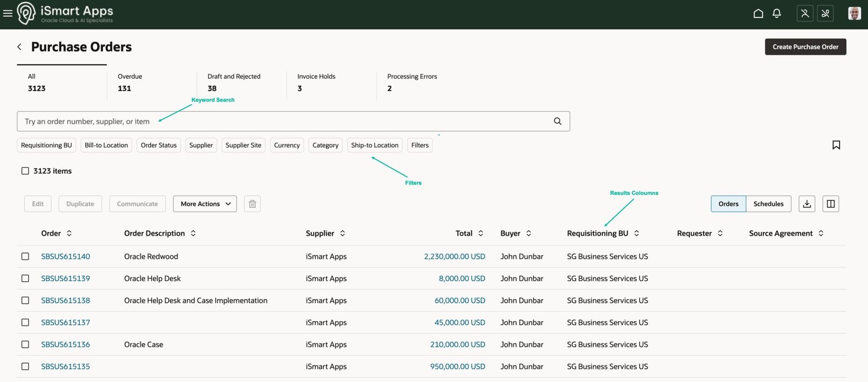Sort by Source Agreement column
The image size is (868, 382).
[x=821, y=233]
